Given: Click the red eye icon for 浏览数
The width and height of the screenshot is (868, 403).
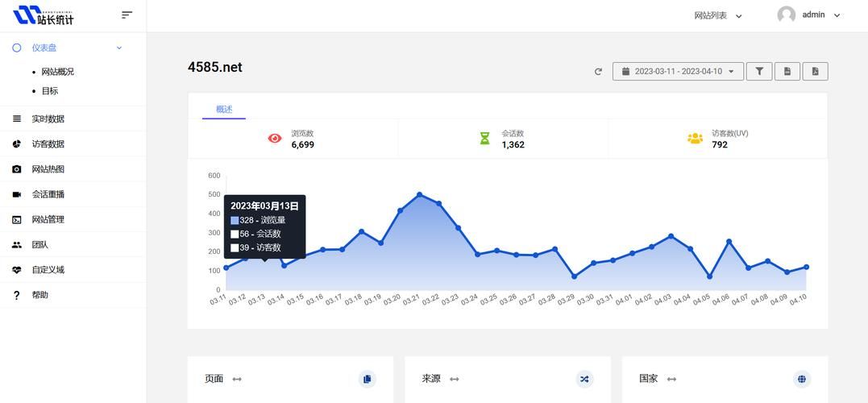Looking at the screenshot, I should click(x=275, y=139).
